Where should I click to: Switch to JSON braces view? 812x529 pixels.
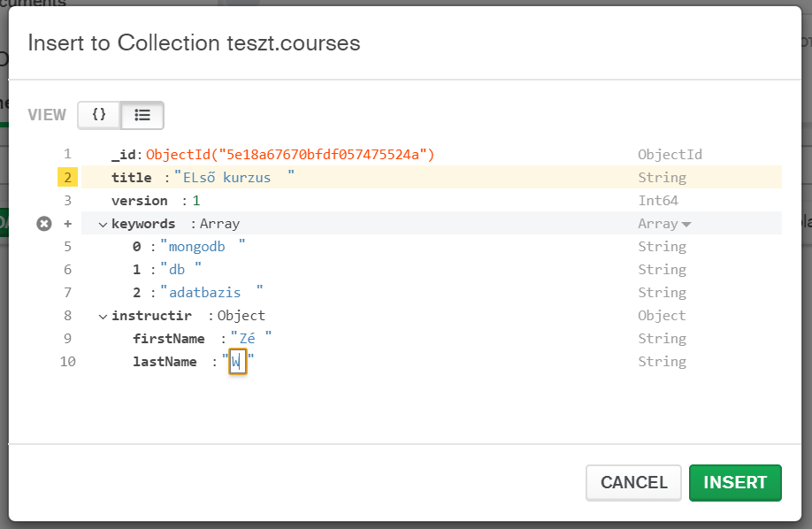(x=99, y=115)
